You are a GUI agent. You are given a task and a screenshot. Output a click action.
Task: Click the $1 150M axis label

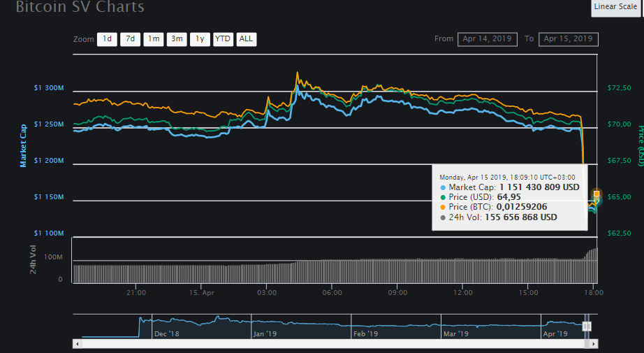click(49, 197)
